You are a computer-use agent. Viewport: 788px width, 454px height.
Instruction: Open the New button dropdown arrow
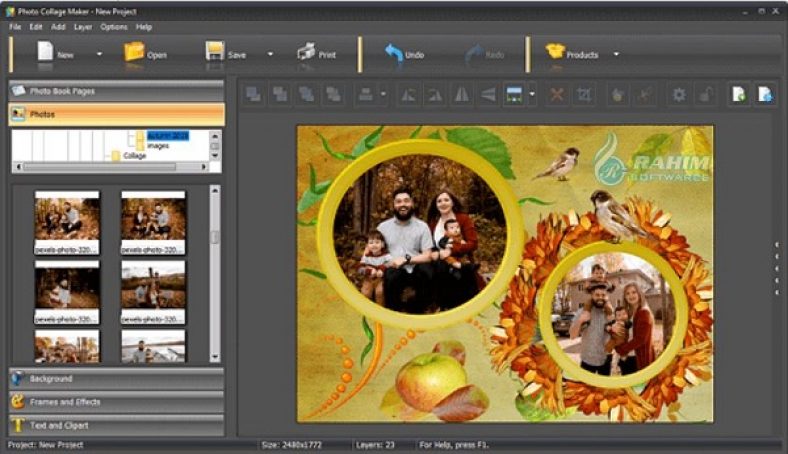(99, 54)
